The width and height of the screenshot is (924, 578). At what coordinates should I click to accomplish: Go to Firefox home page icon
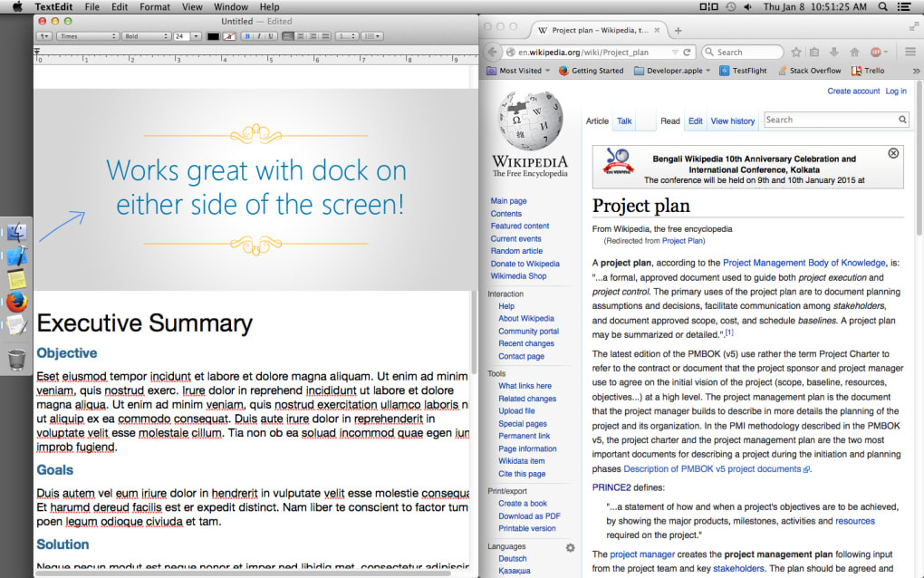pyautogui.click(x=854, y=52)
